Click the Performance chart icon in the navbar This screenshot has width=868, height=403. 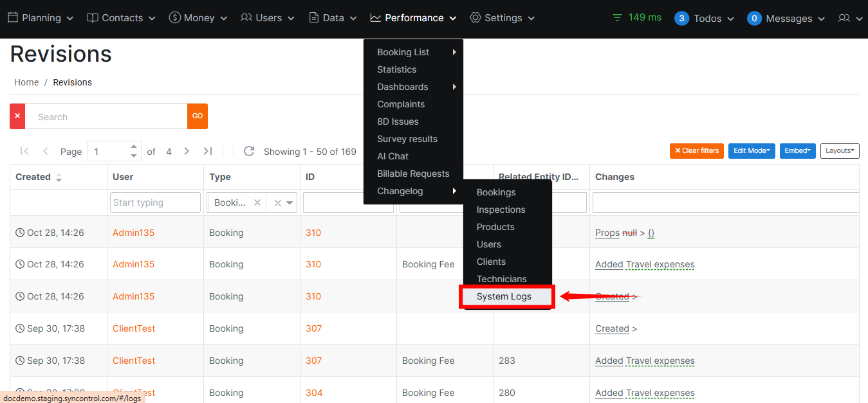click(376, 17)
